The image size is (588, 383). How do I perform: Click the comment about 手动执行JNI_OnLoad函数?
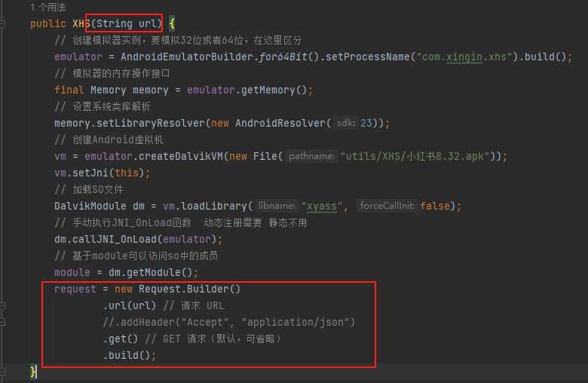(181, 223)
